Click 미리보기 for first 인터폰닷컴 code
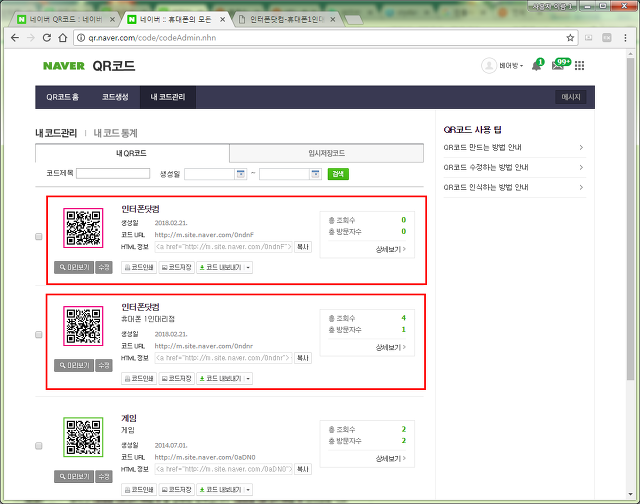Screen dimensions: 640x504 click(74, 268)
